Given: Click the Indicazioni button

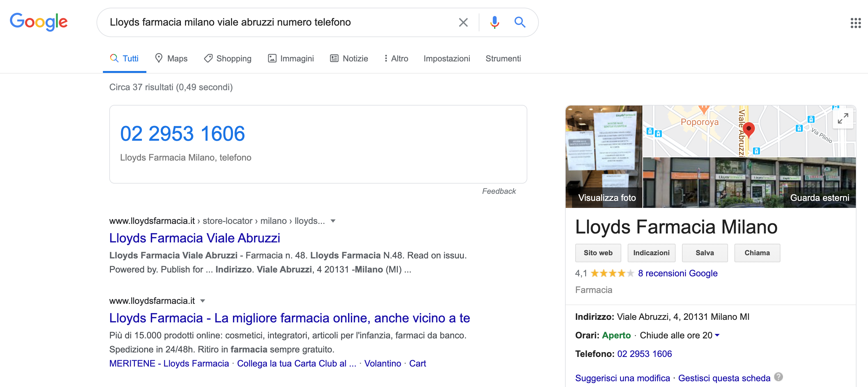Looking at the screenshot, I should (651, 253).
